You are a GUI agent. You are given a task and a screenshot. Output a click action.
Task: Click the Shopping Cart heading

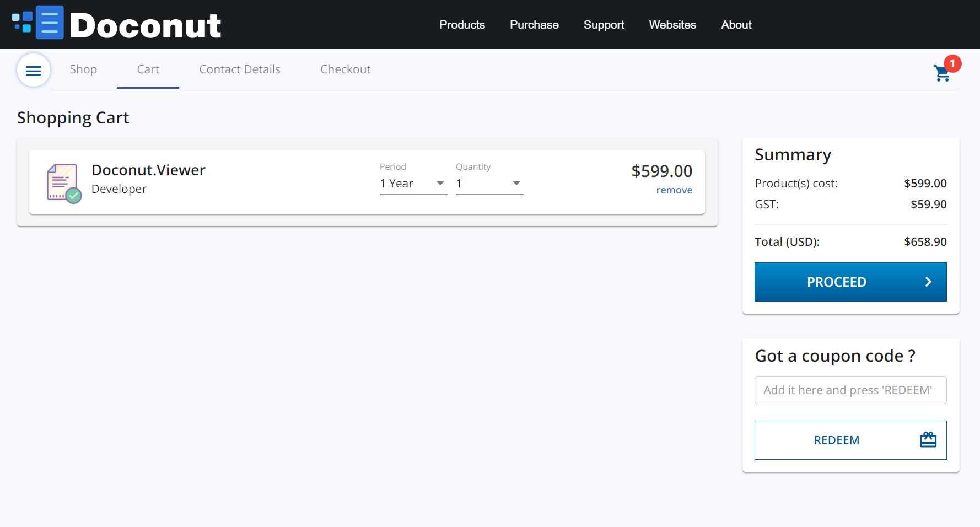point(73,118)
